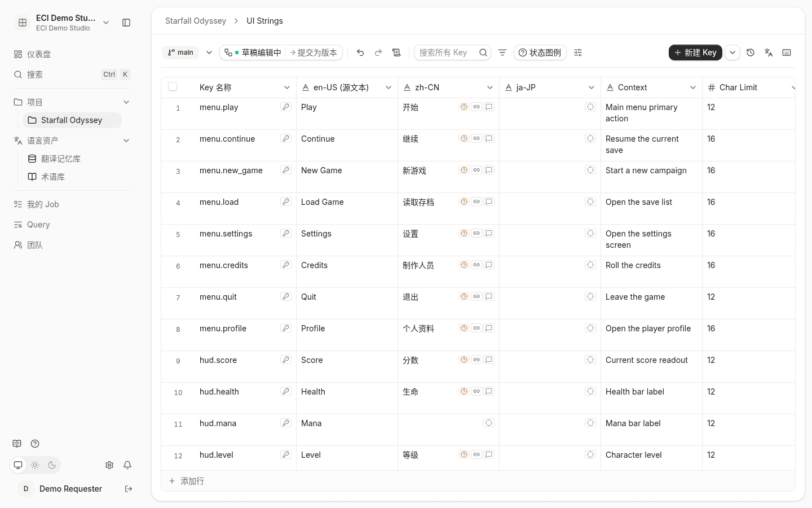Open the settings gear in the sidebar footer

(109, 465)
